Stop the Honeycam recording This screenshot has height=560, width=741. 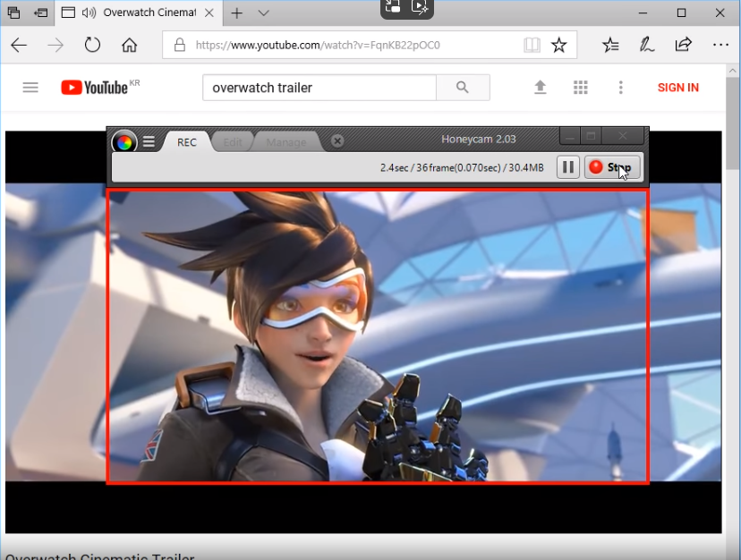click(612, 167)
